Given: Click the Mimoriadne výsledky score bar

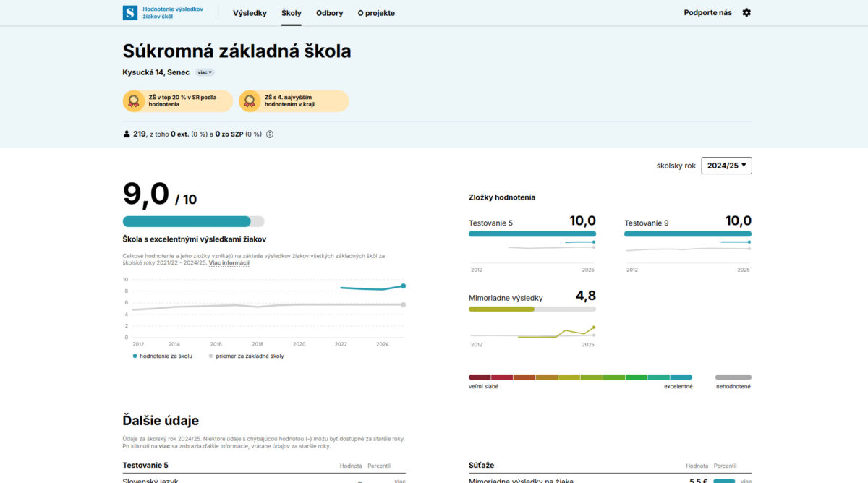Looking at the screenshot, I should pos(532,309).
